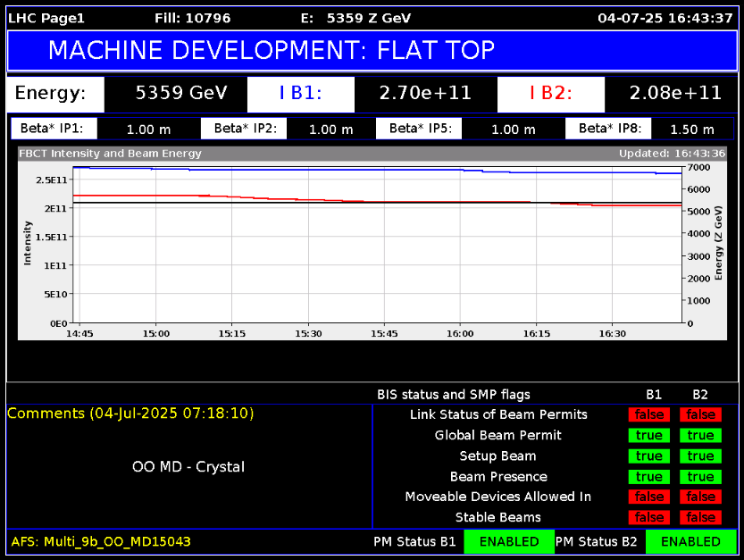Click the E: 5359 Z GeV header value

[355, 18]
